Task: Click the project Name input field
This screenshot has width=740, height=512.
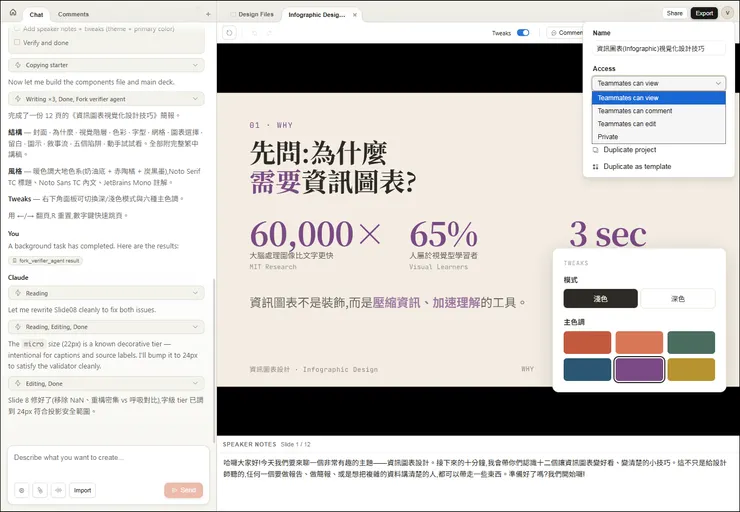Action: [658, 49]
